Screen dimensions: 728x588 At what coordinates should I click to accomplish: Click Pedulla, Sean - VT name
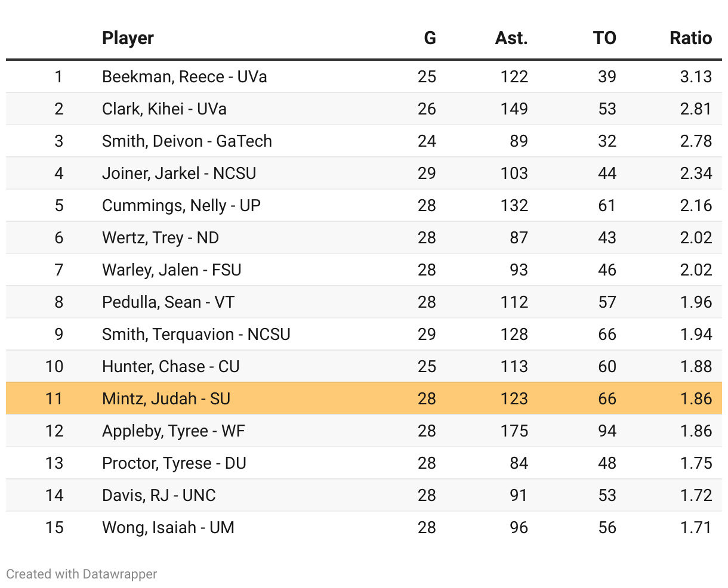pos(168,302)
